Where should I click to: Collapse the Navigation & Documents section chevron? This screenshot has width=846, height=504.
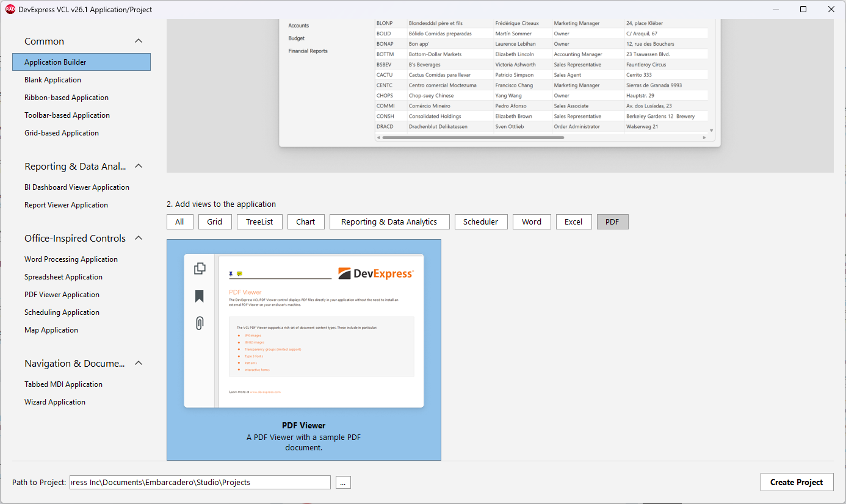coord(139,363)
